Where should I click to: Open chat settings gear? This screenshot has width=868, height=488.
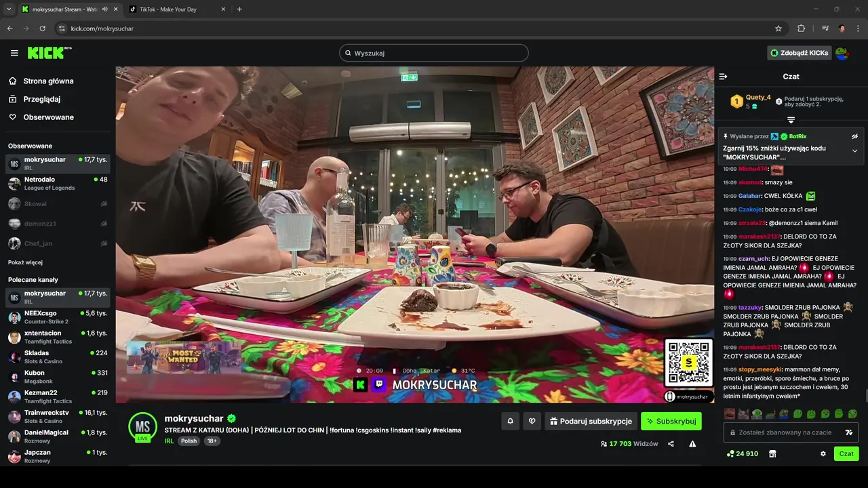pyautogui.click(x=823, y=453)
